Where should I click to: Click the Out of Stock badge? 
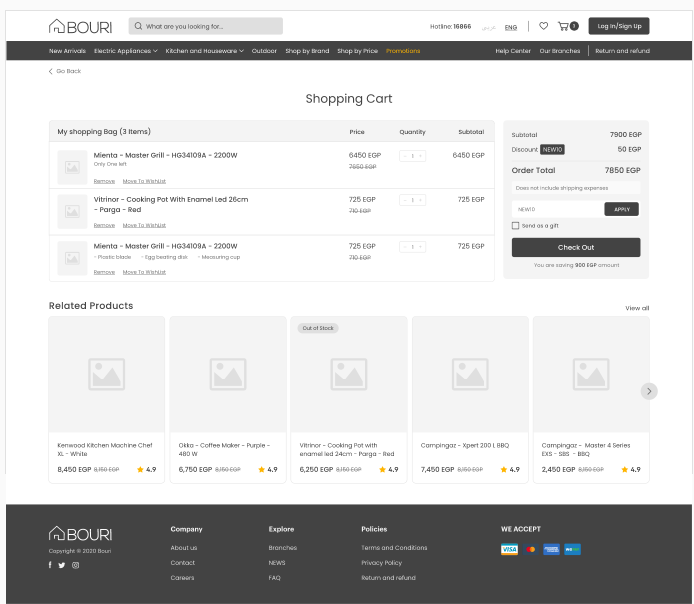click(x=318, y=328)
